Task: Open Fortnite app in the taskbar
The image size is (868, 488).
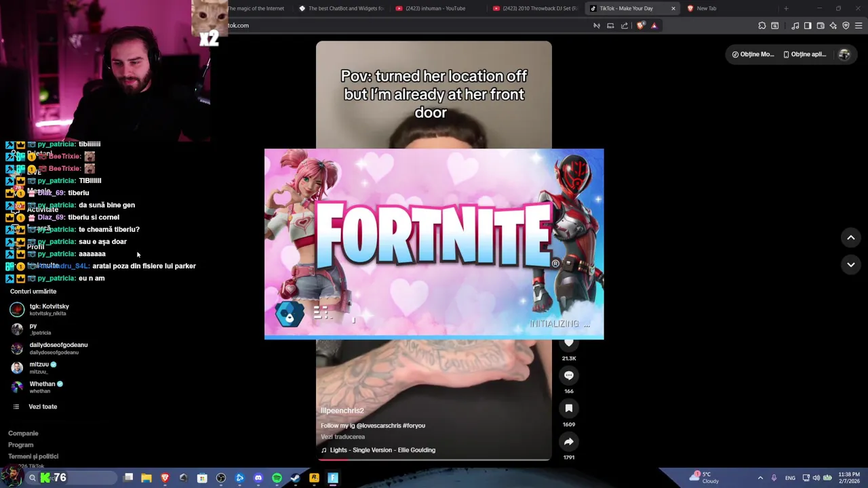Action: [x=333, y=478]
